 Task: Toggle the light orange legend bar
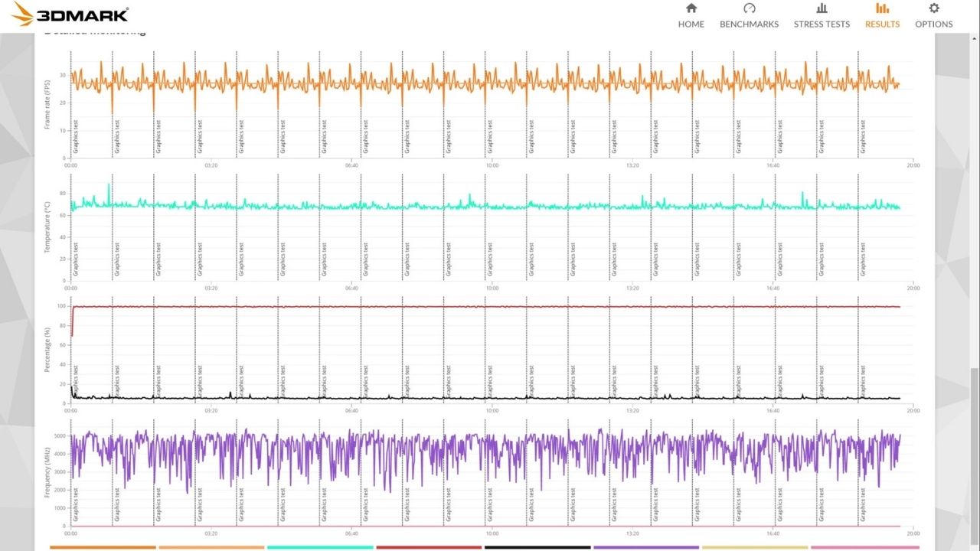pyautogui.click(x=211, y=547)
